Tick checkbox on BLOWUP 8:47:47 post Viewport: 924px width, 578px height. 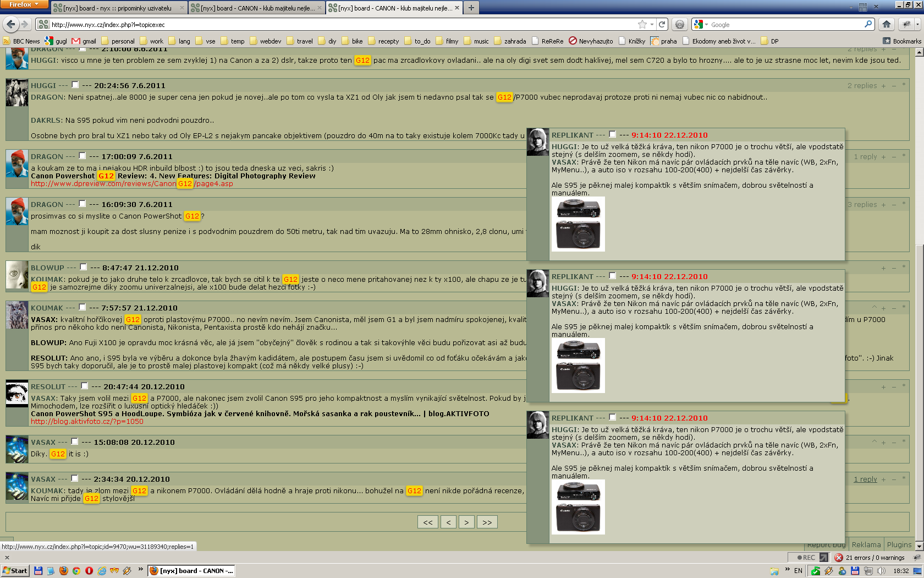84,267
